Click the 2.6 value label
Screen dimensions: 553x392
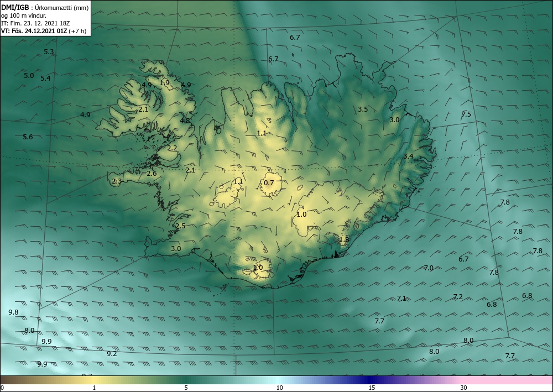coord(152,174)
